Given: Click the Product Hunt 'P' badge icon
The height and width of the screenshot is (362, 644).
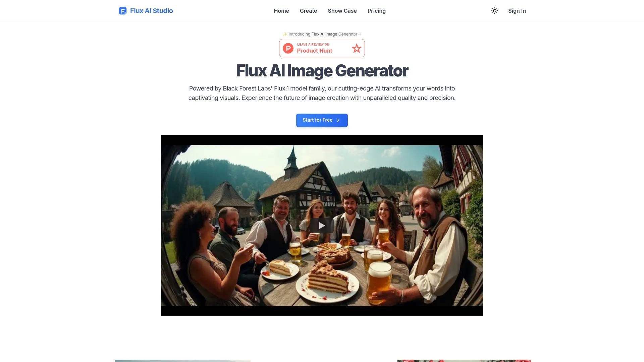Looking at the screenshot, I should [x=288, y=48].
